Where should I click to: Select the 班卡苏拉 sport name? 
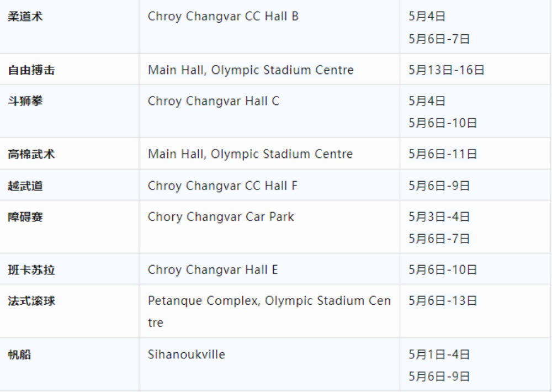tap(31, 270)
